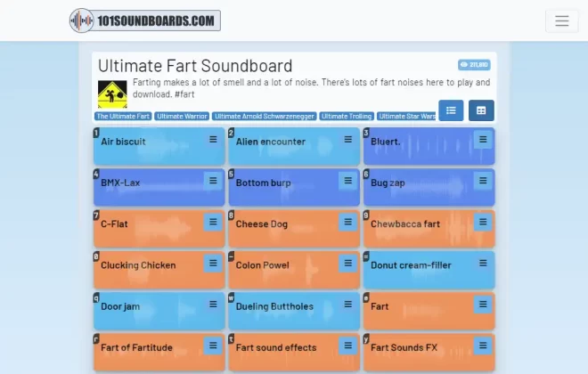Open options menu for Cheese Dog
The width and height of the screenshot is (588, 374).
[348, 222]
